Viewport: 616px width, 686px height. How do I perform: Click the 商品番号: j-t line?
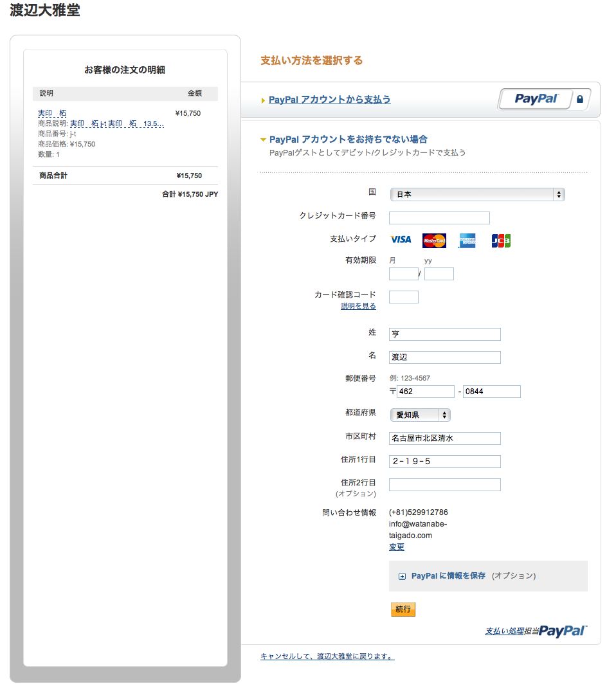click(x=57, y=134)
